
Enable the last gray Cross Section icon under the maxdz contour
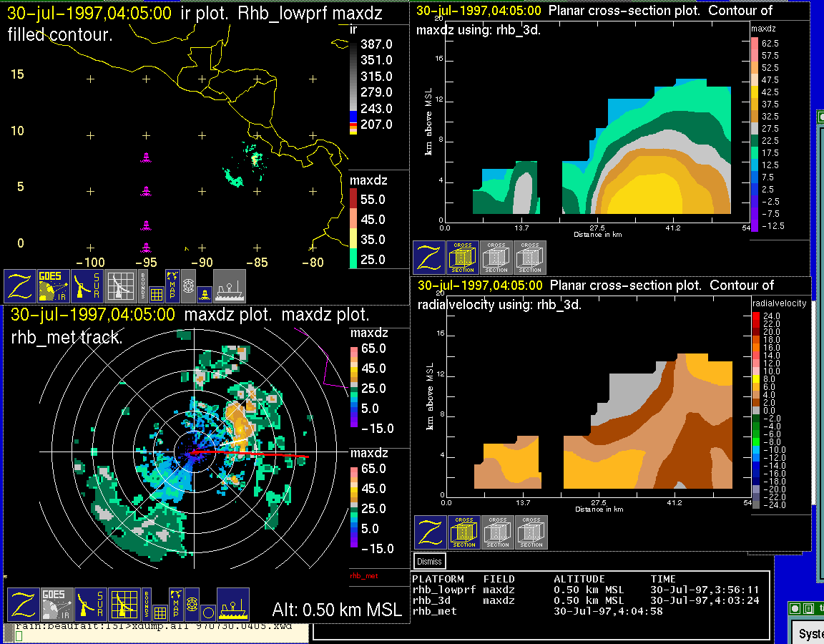click(530, 258)
